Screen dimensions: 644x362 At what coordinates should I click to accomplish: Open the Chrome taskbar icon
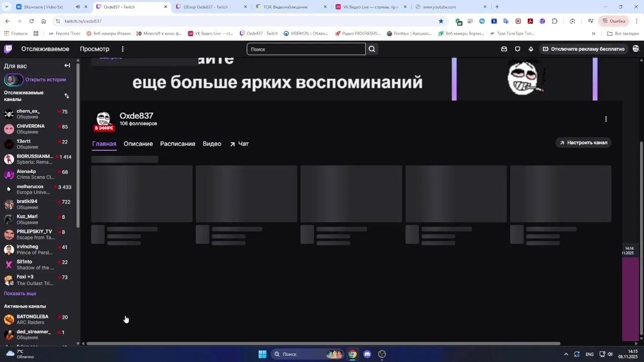coord(353,354)
